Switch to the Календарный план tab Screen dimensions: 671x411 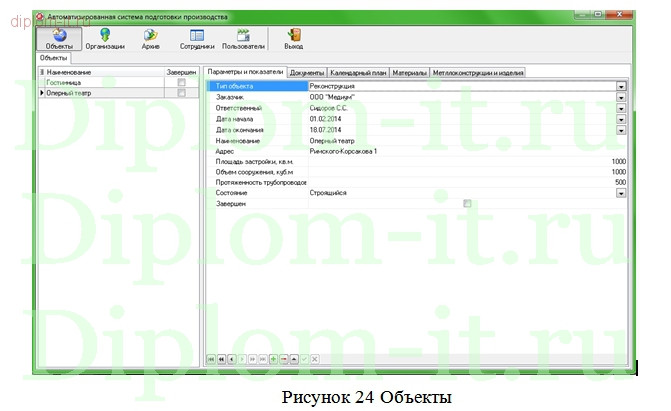(358, 73)
